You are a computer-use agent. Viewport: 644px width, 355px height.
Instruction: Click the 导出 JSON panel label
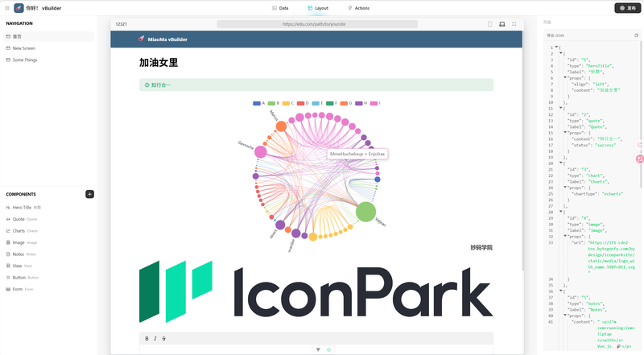555,35
